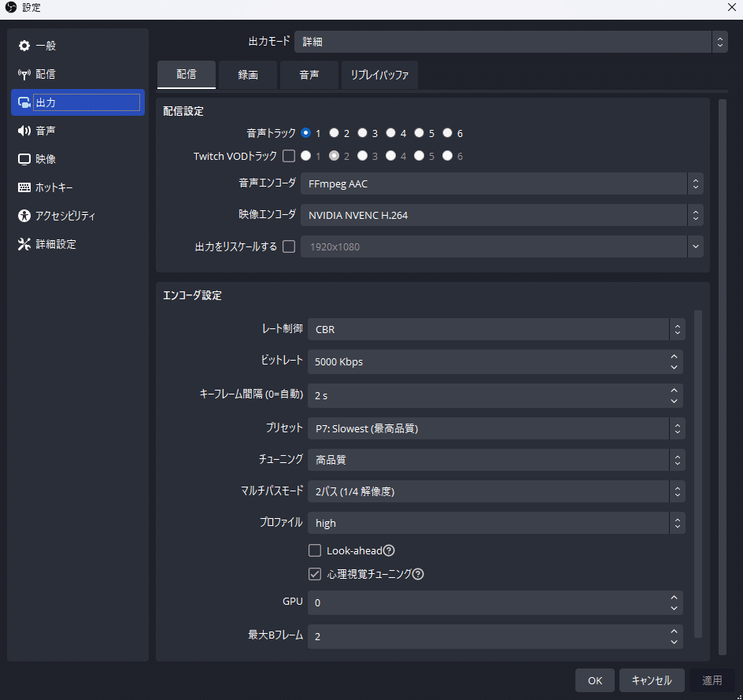
Task: Select audio track 1 radio button
Action: click(x=305, y=133)
